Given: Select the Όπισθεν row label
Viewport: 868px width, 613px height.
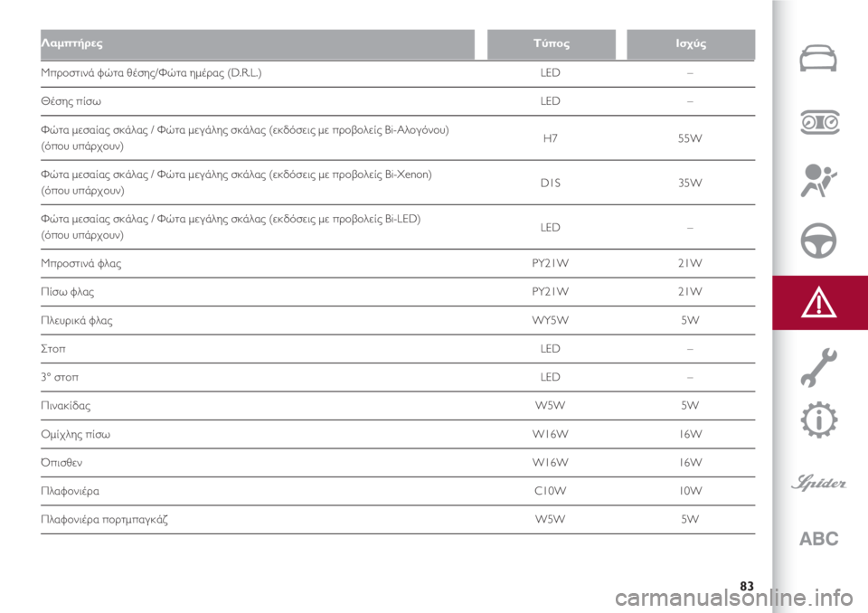Looking at the screenshot, I should [61, 462].
